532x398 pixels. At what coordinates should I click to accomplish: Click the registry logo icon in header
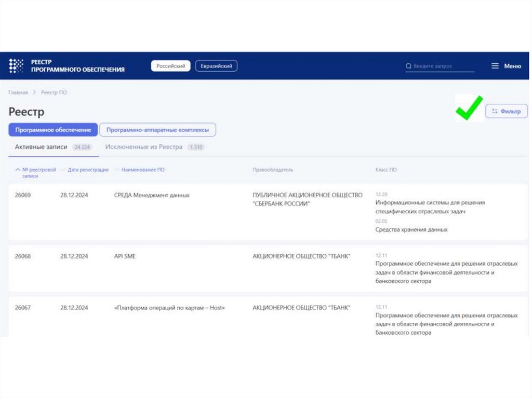[x=16, y=66]
